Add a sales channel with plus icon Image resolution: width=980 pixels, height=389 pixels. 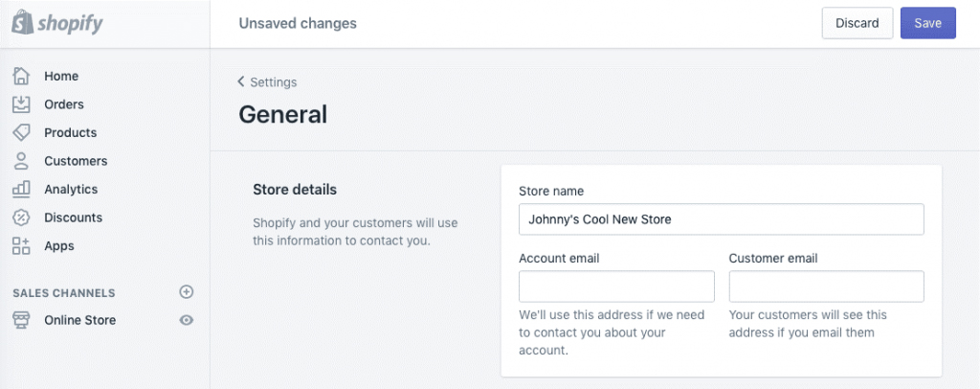click(187, 292)
